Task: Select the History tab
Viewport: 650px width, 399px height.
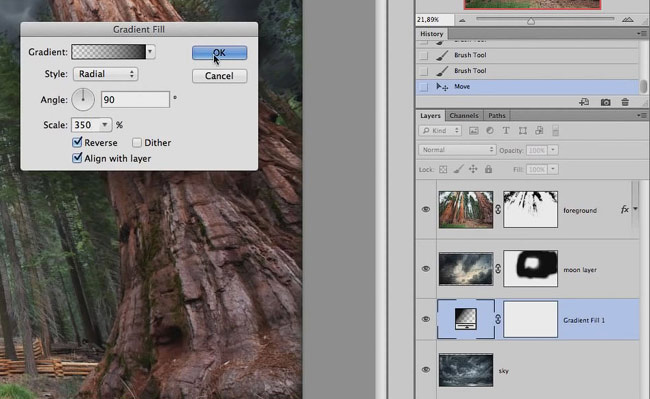Action: pos(432,34)
